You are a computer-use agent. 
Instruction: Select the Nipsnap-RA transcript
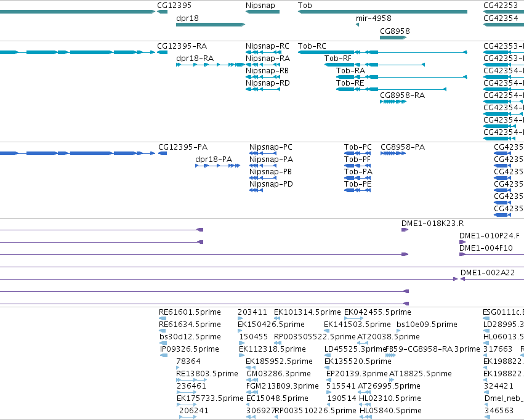tap(264, 65)
